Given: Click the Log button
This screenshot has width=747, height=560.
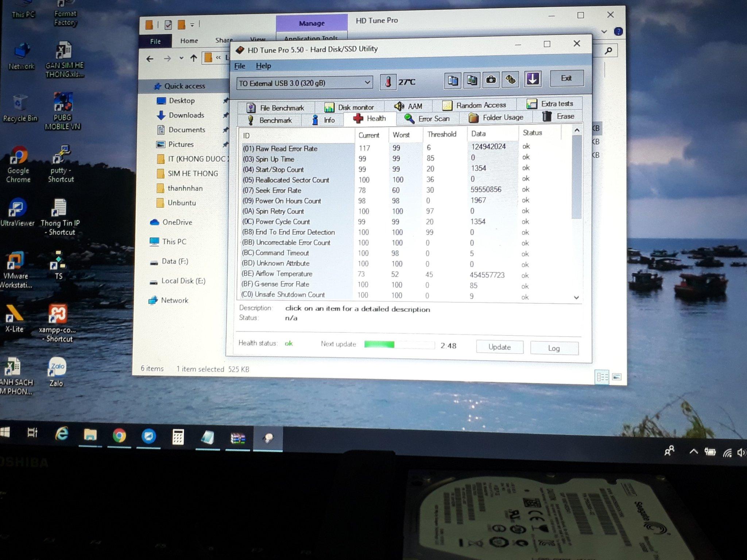Looking at the screenshot, I should tap(554, 348).
